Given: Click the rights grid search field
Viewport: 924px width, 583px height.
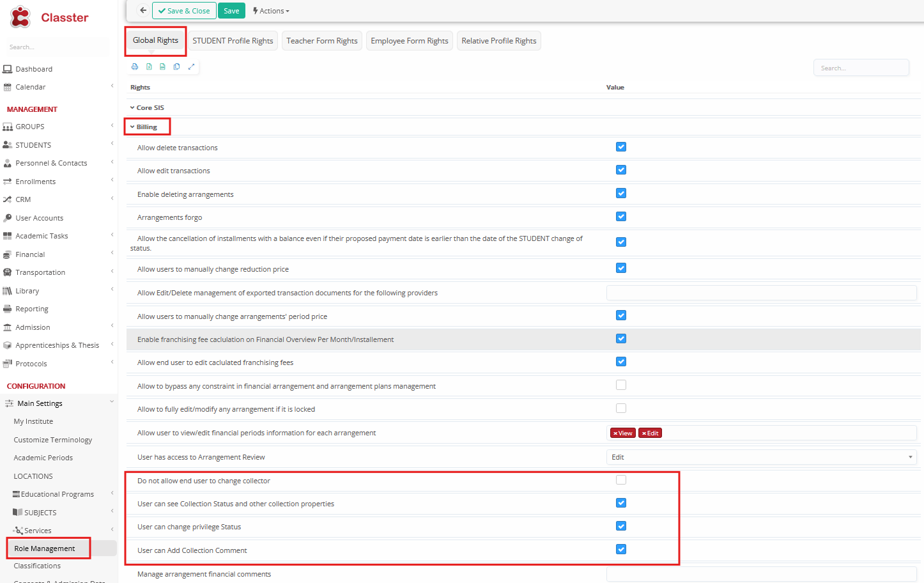Looking at the screenshot, I should [x=861, y=68].
